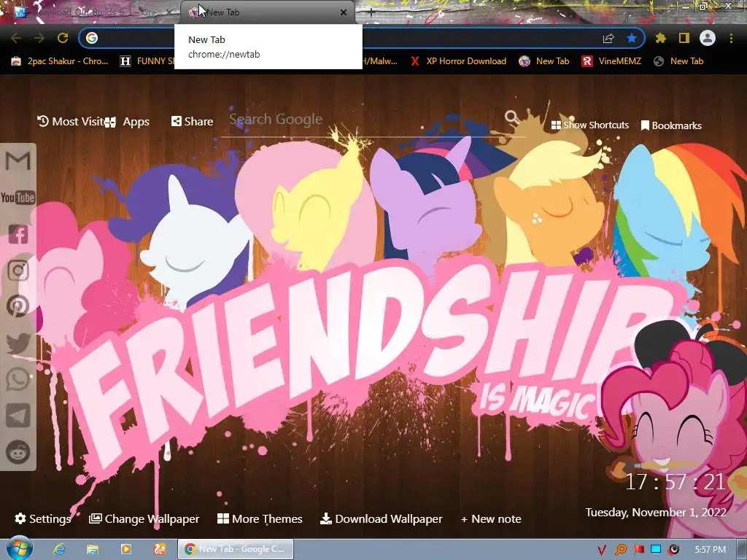Open Windows Explorer from taskbar
This screenshot has height=560, width=747.
click(x=93, y=549)
